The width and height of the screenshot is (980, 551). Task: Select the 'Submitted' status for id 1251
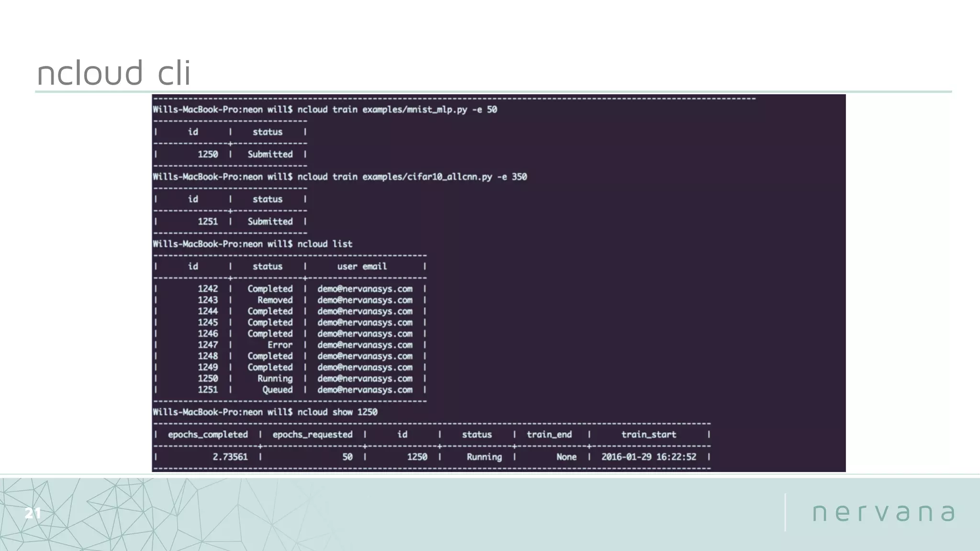pyautogui.click(x=270, y=221)
